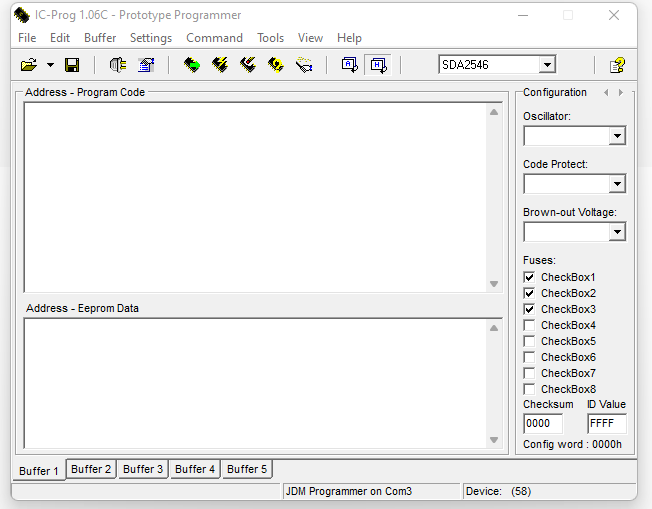
Task: Open the Hardware settings toolbar icon
Action: 118,65
